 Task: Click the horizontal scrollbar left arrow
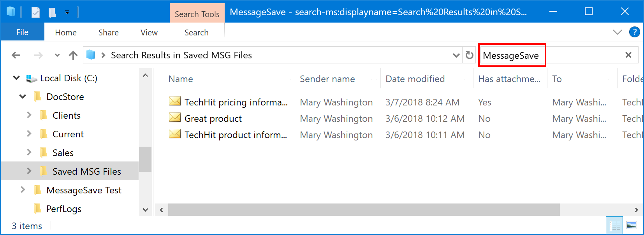pyautogui.click(x=161, y=210)
